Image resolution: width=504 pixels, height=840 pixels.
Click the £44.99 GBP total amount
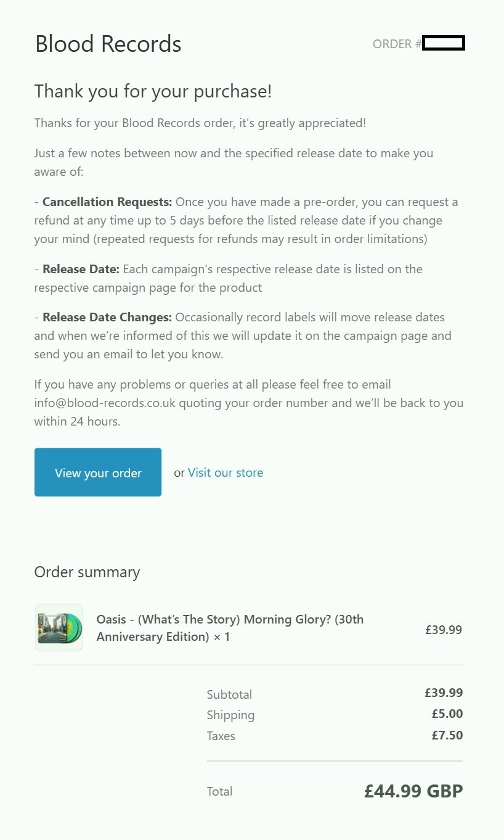coord(413,791)
